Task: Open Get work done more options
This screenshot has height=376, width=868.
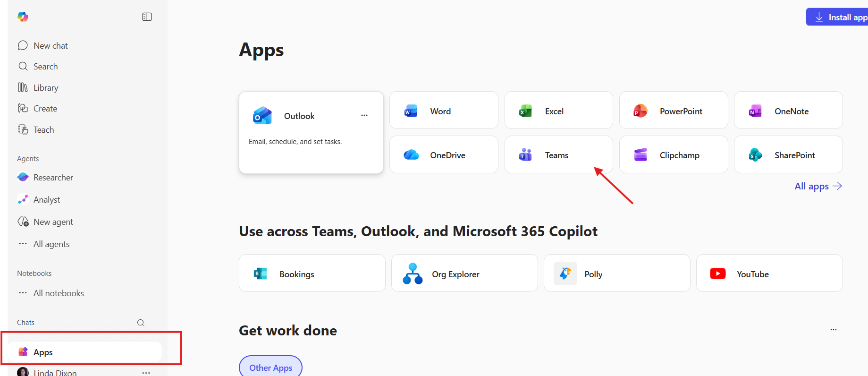Action: (834, 330)
